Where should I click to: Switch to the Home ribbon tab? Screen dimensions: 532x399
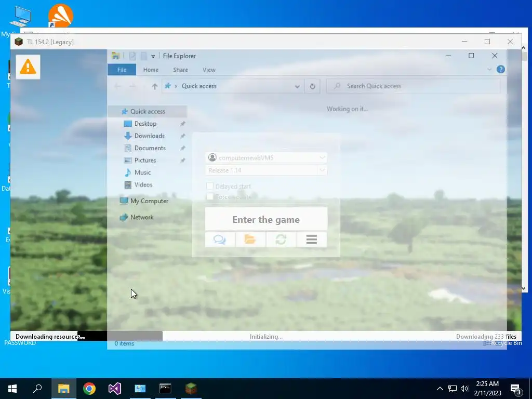151,70
